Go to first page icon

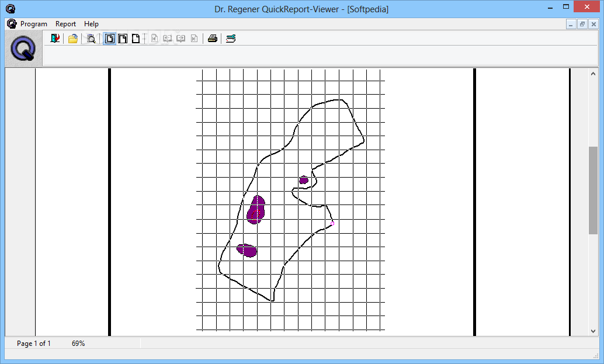pos(154,39)
